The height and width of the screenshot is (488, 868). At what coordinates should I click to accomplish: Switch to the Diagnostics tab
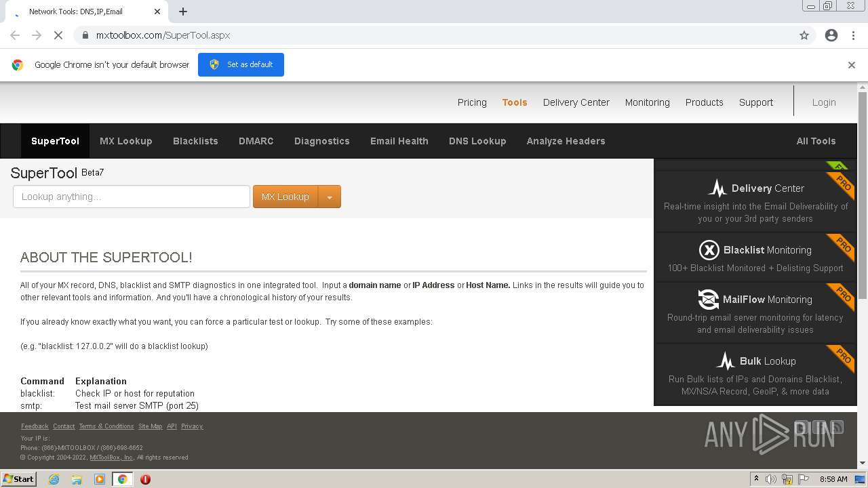click(x=322, y=141)
